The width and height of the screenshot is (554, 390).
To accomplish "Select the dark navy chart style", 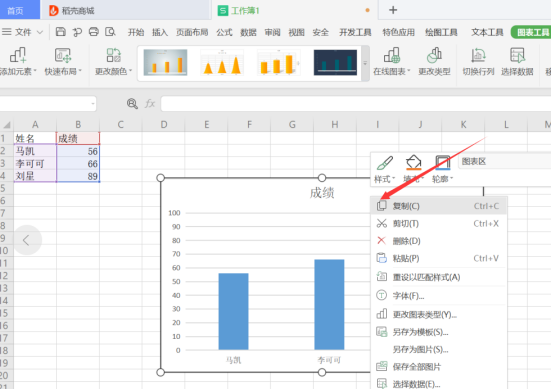I will tap(335, 63).
